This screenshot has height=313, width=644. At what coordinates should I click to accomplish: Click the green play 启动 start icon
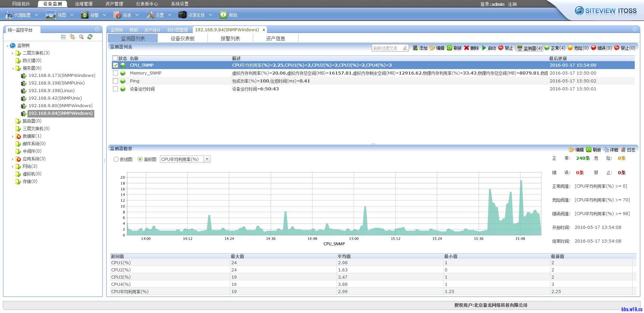coord(484,48)
